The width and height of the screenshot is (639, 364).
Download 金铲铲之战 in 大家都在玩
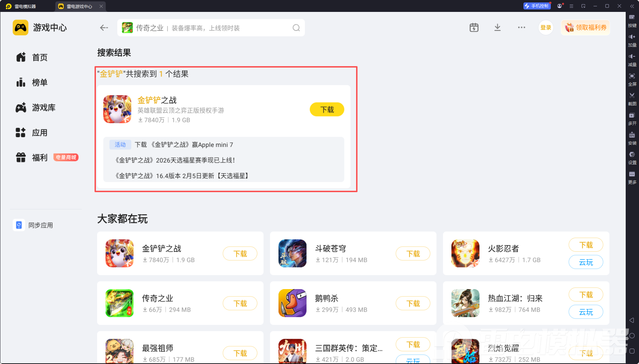240,254
